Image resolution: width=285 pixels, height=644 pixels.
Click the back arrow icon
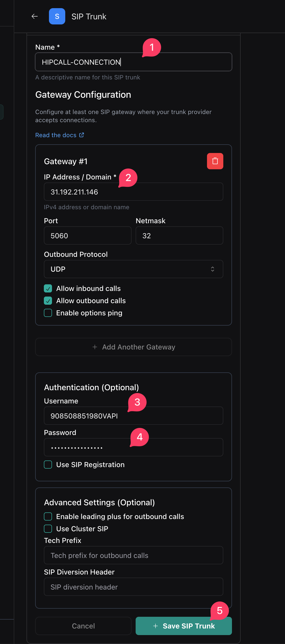click(35, 17)
